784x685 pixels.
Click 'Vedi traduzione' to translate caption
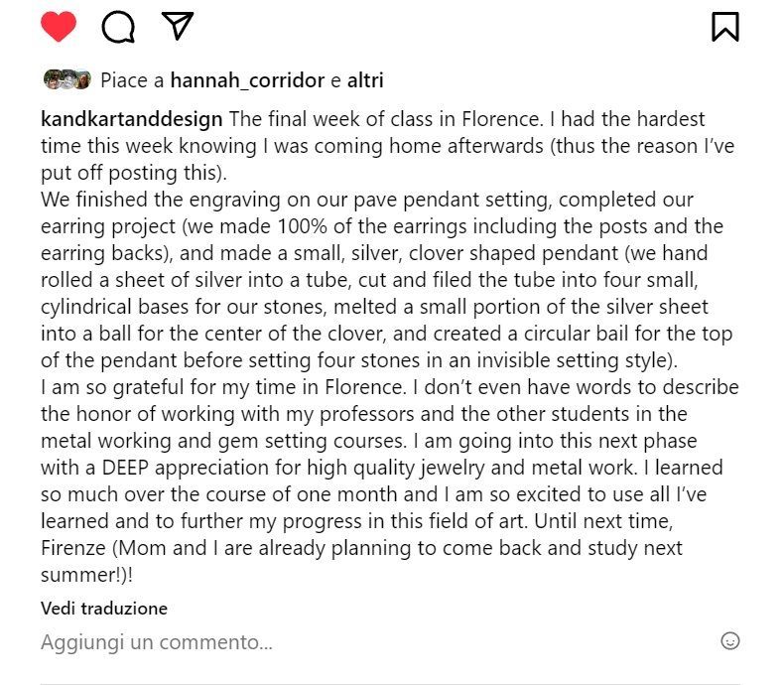[x=104, y=608]
